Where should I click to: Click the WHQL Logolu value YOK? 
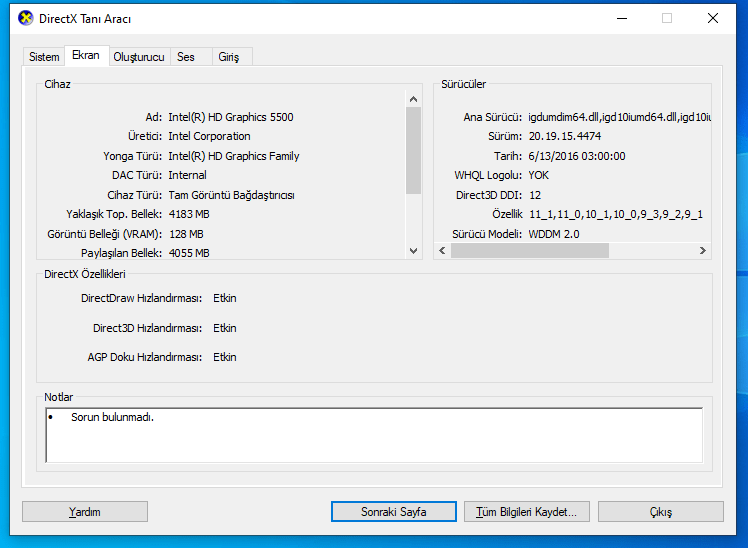539,176
